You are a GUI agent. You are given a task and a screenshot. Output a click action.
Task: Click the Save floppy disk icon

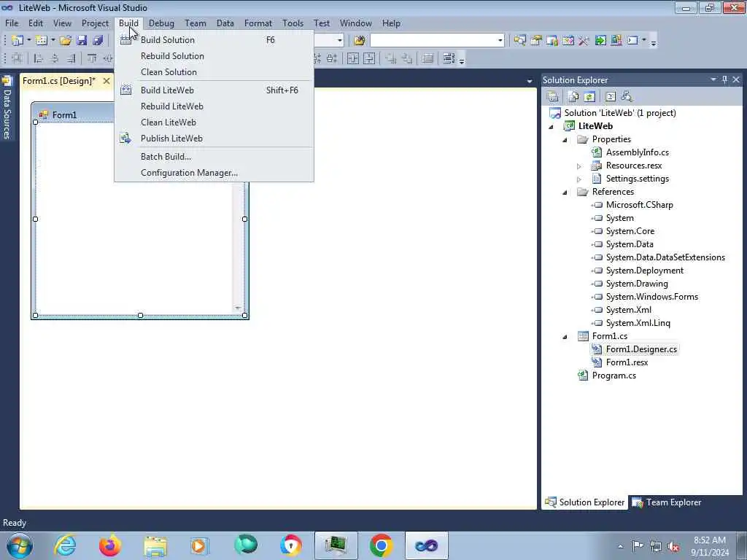coord(82,41)
